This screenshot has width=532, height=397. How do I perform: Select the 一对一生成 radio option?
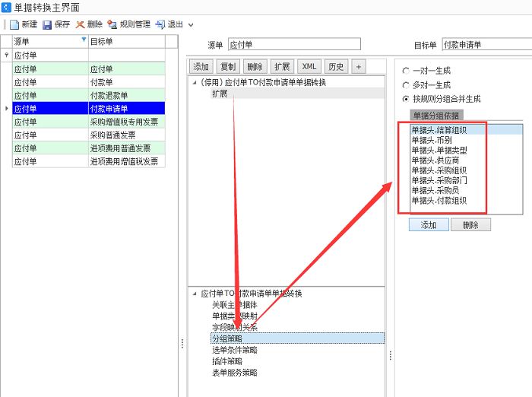coord(406,70)
